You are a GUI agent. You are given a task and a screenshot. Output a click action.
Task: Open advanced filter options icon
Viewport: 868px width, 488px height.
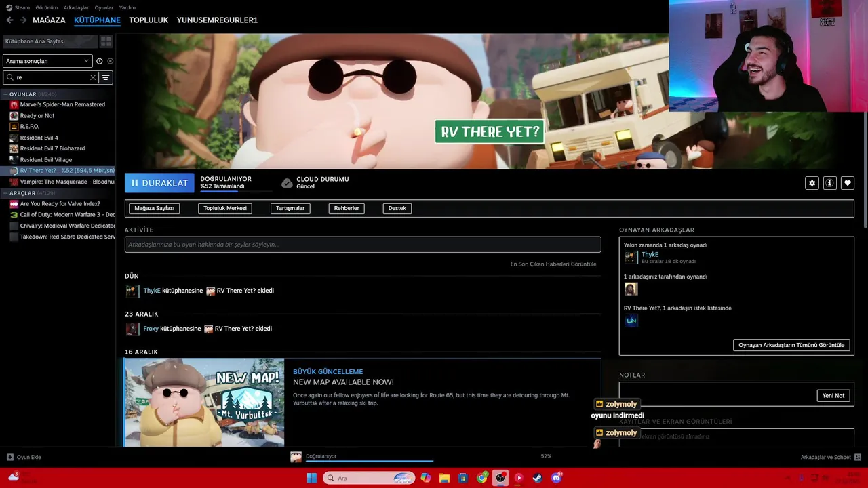[x=106, y=77]
